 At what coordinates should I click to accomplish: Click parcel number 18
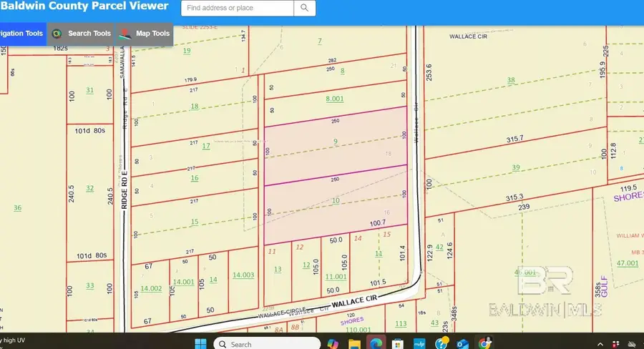pyautogui.click(x=194, y=107)
